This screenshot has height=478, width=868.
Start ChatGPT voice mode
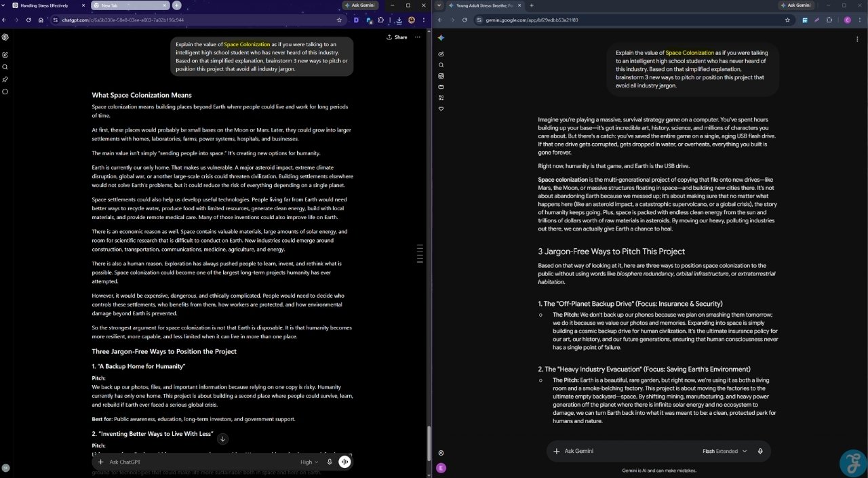tap(344, 462)
